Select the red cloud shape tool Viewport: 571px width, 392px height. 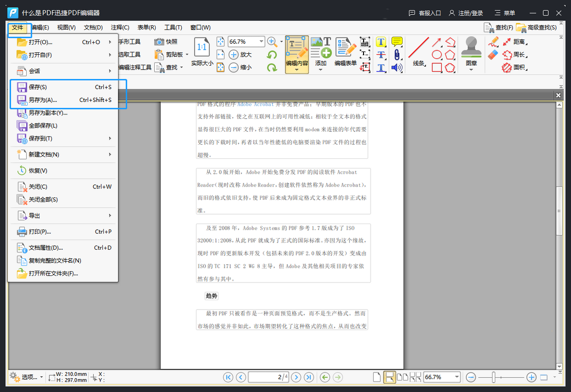[450, 68]
